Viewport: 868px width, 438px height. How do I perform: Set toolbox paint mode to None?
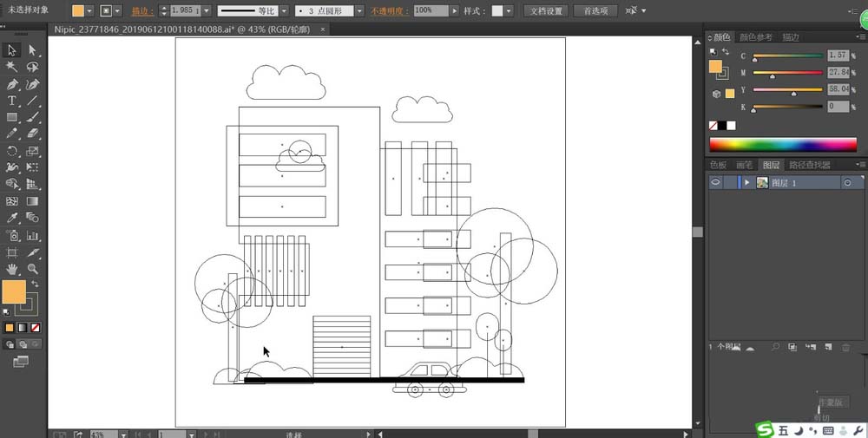click(36, 328)
